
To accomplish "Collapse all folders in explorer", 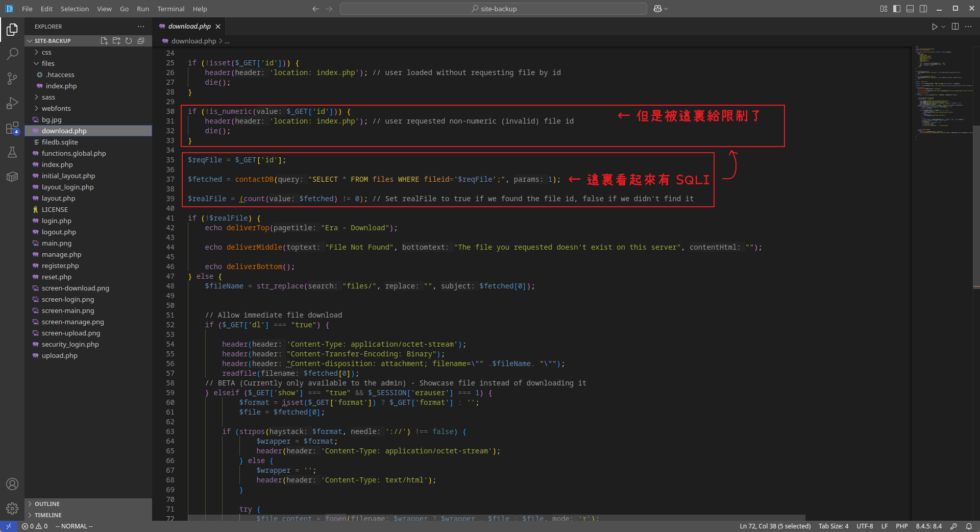I will (141, 41).
